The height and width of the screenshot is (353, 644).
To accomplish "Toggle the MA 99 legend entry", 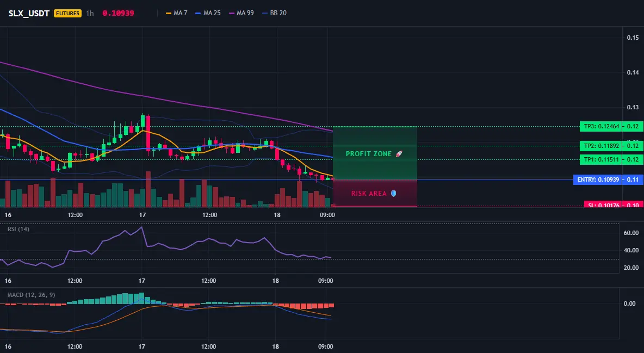I will (x=242, y=13).
